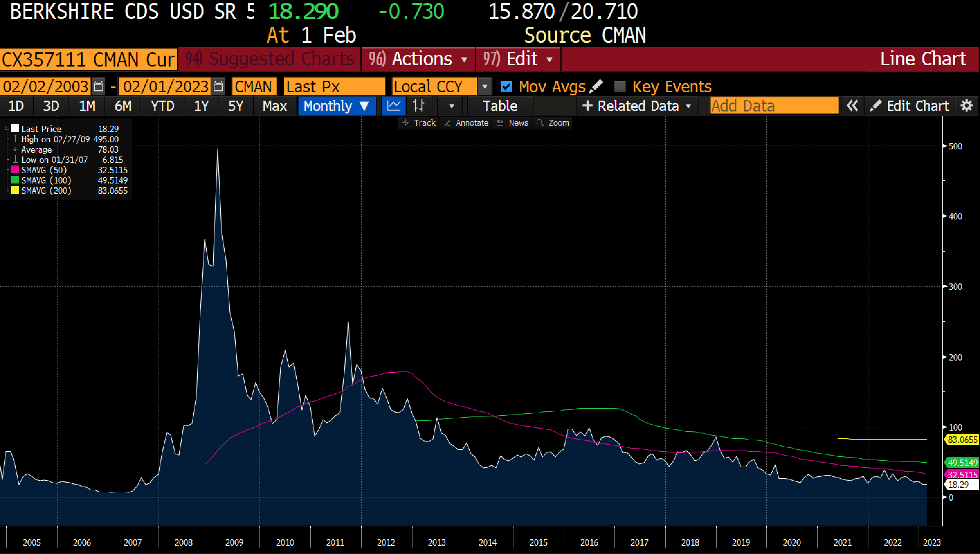Activate the Track crosshair tool
The image size is (980, 554).
tap(419, 123)
